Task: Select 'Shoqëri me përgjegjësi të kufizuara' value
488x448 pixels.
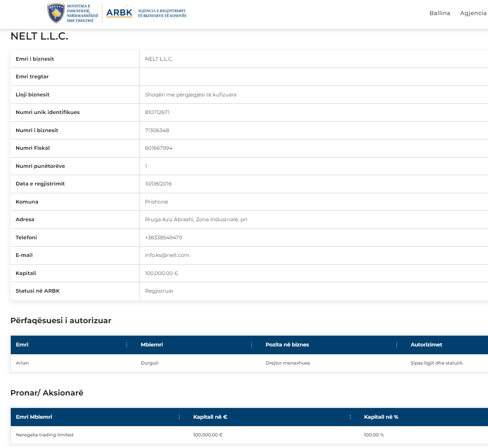Action: coord(190,95)
